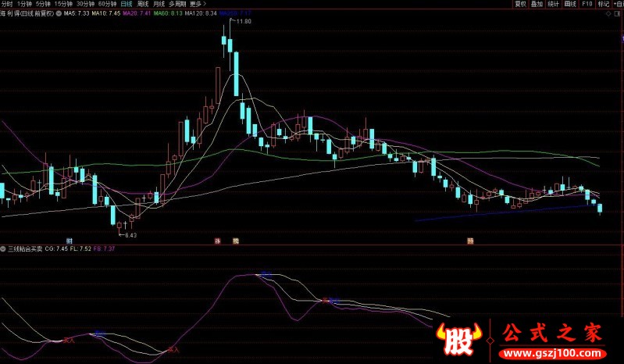Viewport: 624px width, 364px height.
Task: Activate the 画线 drawing tools button
Action: click(x=570, y=4)
